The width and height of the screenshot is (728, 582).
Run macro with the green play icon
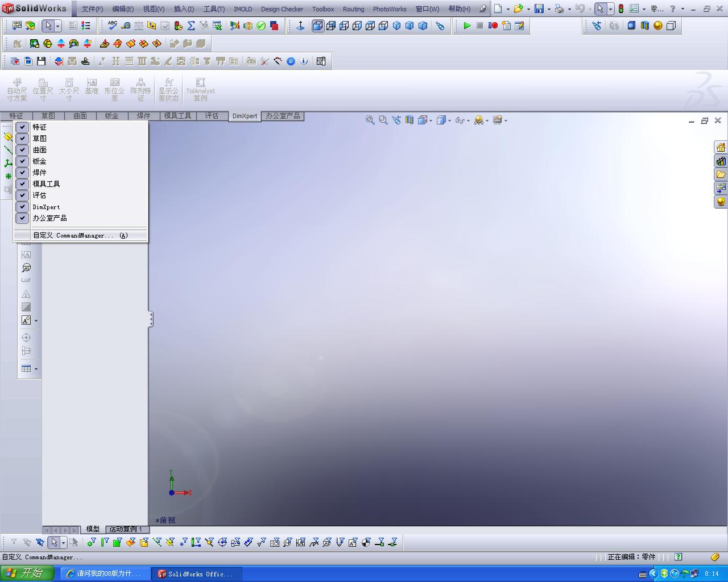click(x=467, y=26)
